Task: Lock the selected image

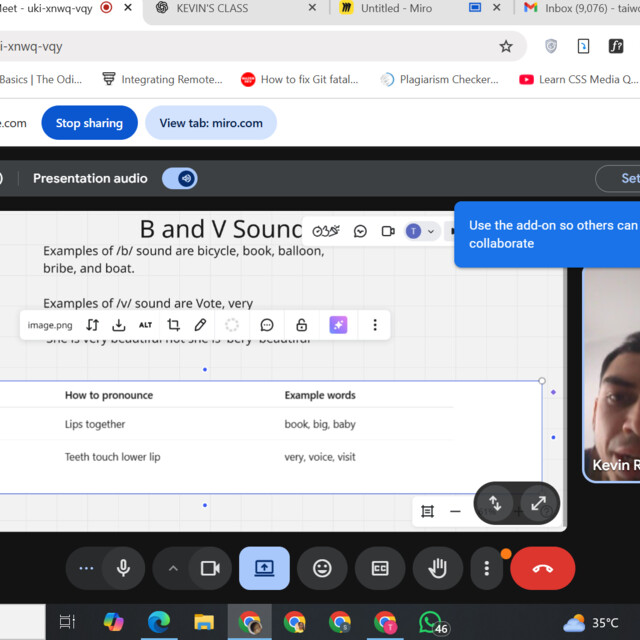Action: click(301, 325)
